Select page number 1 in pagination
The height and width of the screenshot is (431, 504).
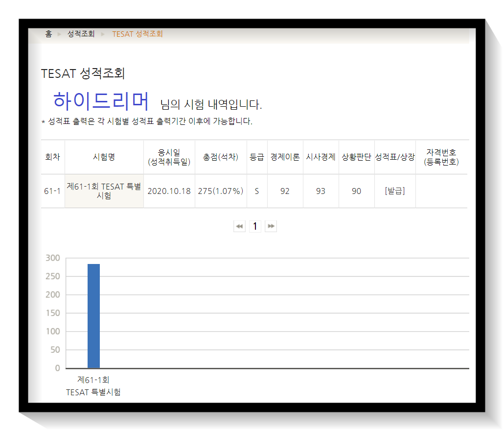pos(255,226)
